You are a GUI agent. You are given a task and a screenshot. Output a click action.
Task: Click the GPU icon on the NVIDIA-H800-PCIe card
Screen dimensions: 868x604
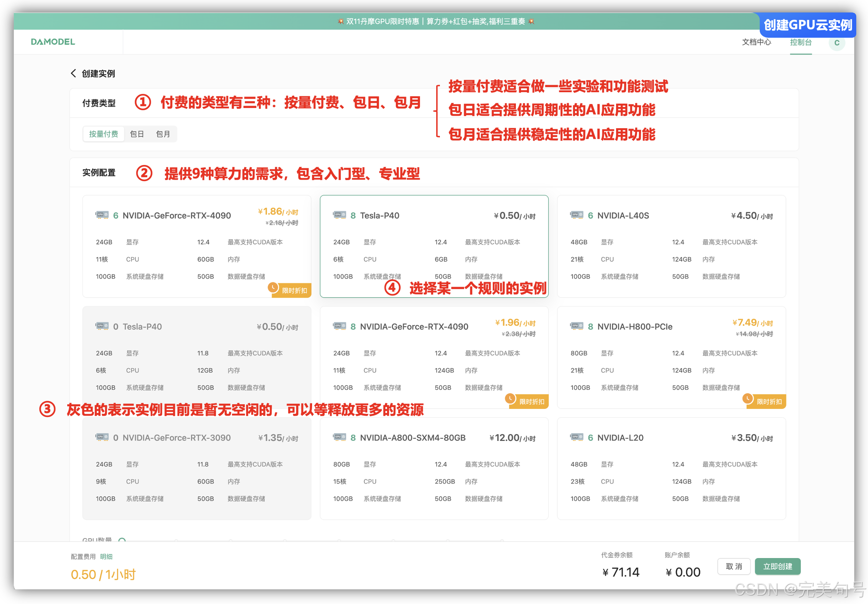(x=576, y=326)
